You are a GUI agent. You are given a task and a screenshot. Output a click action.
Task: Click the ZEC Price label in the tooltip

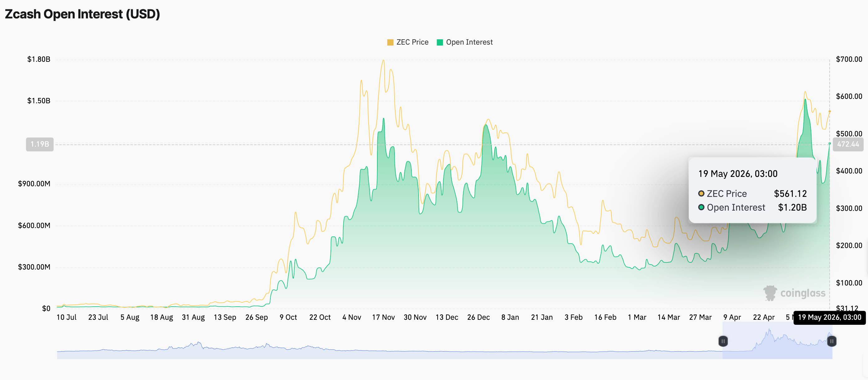coord(727,194)
